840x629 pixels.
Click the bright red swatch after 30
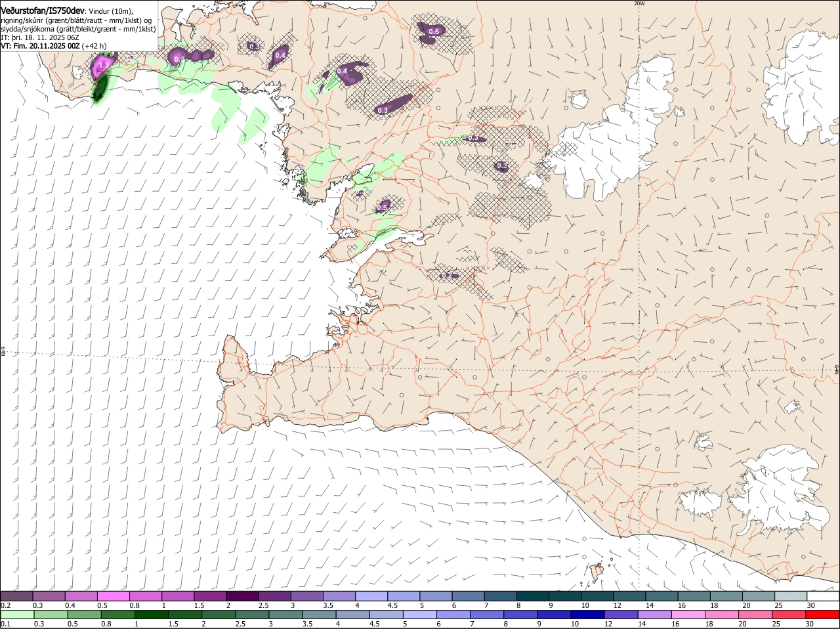coord(824,615)
